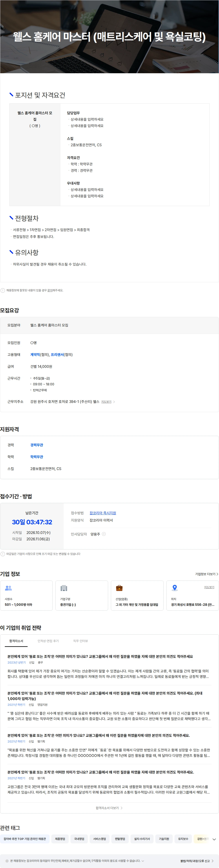The image size is (219, 868).
Task: Click the remaining time 30일 03:47:32
Action: 32,522
